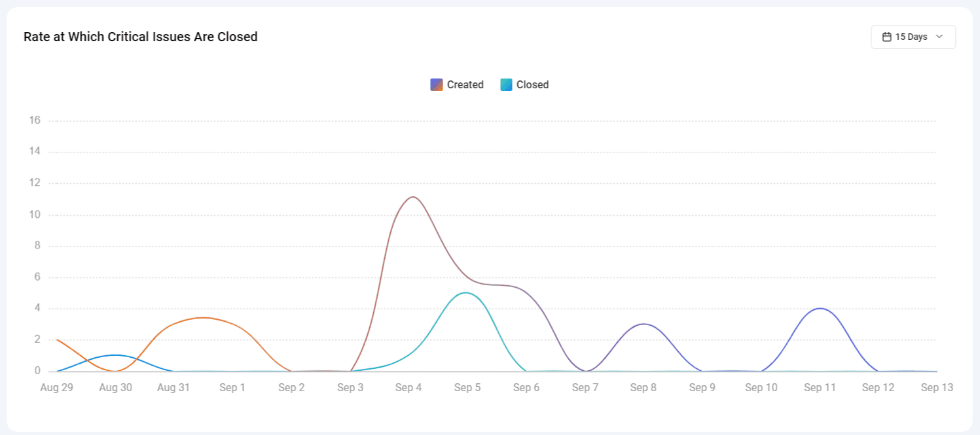Screen dimensions: 980x435
Task: Toggle the Closed series visibility in the legend
Action: (524, 84)
